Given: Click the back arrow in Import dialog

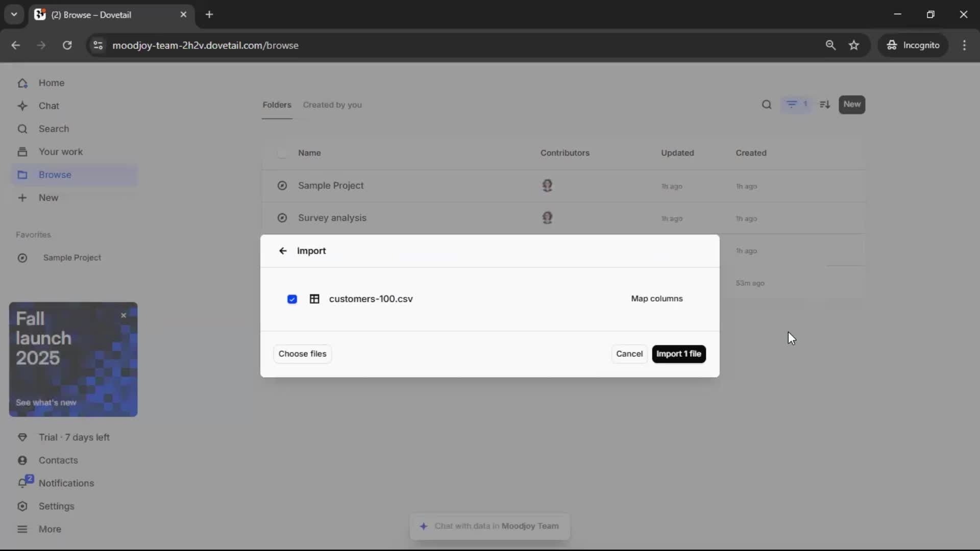Looking at the screenshot, I should [x=283, y=251].
